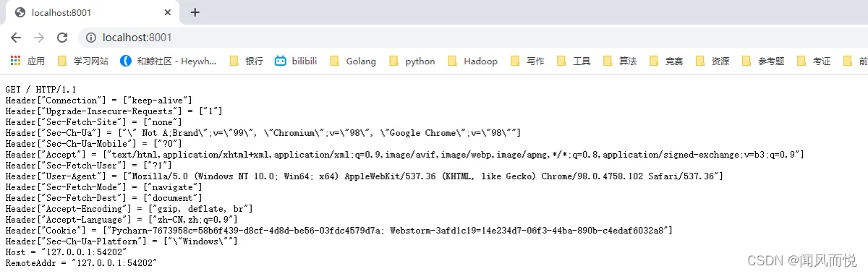Go back using the browser back arrow

pyautogui.click(x=16, y=38)
